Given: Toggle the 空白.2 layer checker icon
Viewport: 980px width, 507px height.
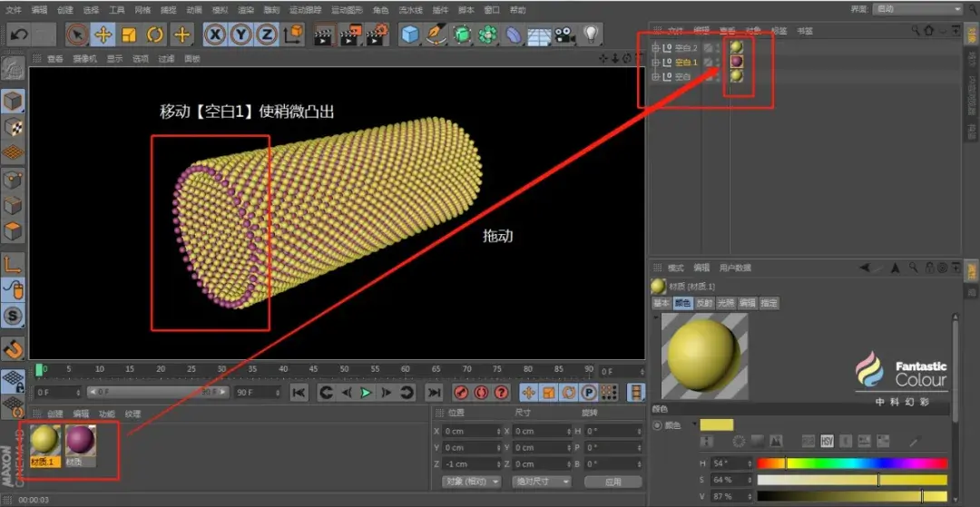Looking at the screenshot, I should (x=708, y=48).
